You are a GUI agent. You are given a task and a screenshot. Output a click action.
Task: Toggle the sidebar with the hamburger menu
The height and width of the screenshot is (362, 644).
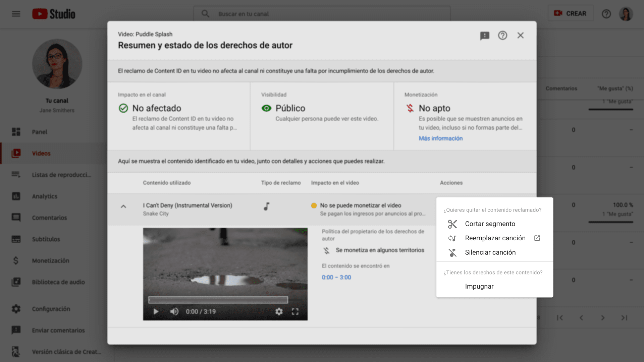(16, 13)
